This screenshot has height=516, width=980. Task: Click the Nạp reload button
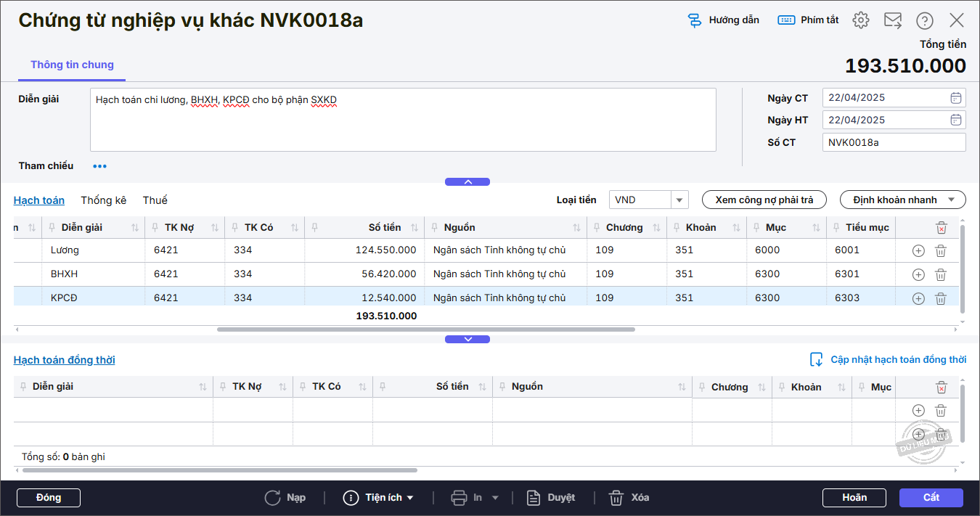point(285,498)
